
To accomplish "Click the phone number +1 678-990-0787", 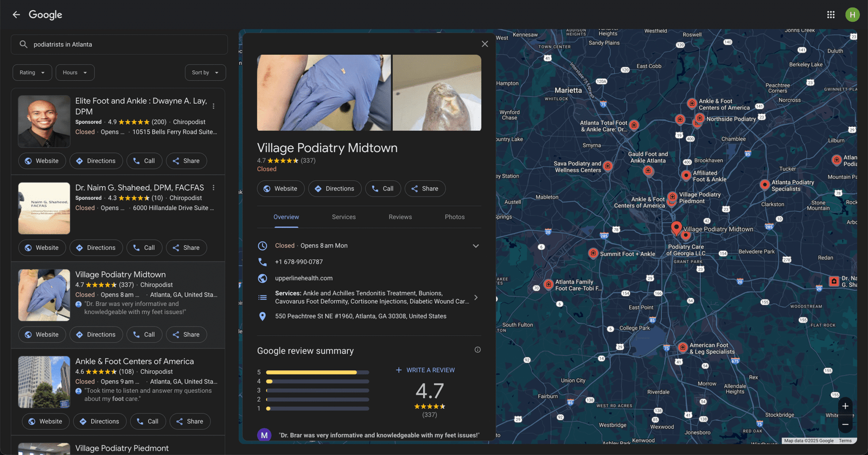I will tap(299, 262).
